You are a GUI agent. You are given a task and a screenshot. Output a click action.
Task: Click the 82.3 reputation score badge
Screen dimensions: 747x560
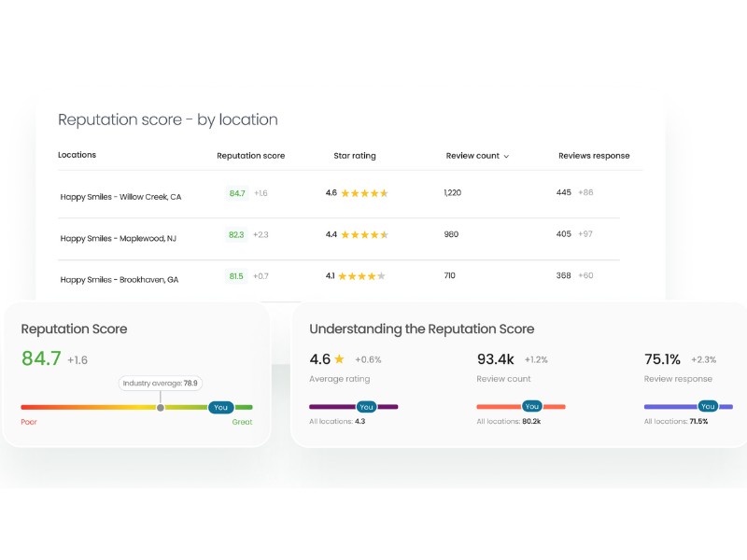point(236,235)
